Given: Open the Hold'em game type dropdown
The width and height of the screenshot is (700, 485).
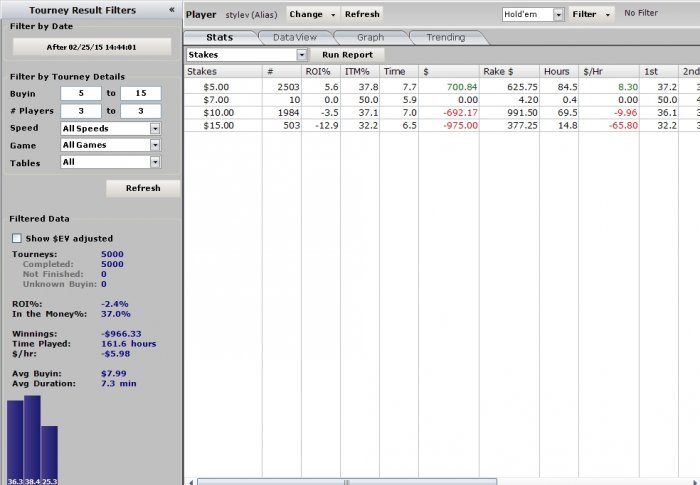Looking at the screenshot, I should 533,14.
